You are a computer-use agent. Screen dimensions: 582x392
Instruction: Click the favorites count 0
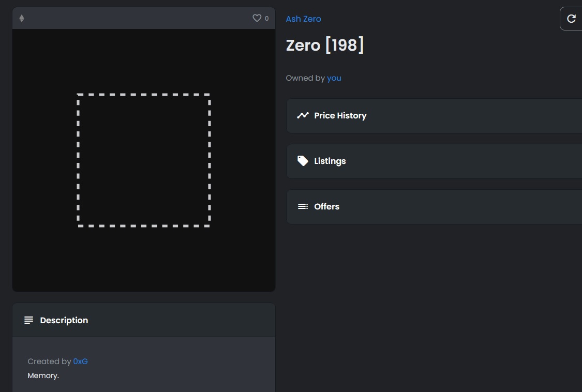pyautogui.click(x=266, y=18)
